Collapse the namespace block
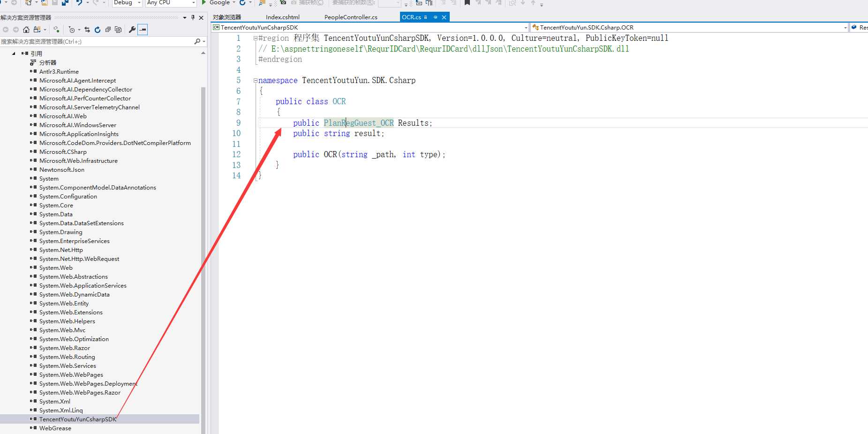868x434 pixels. click(x=256, y=81)
